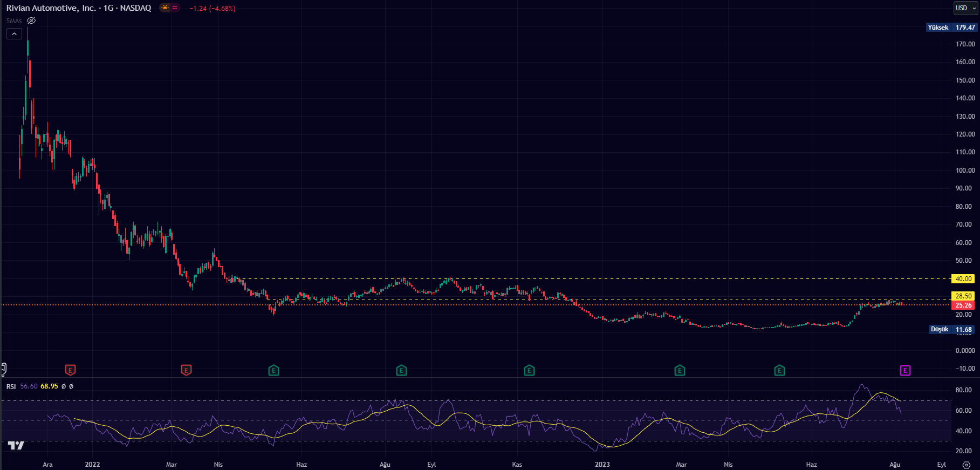Image resolution: width=980 pixels, height=470 pixels.
Task: Click the purple upcoming earnings marker
Action: (x=905, y=370)
